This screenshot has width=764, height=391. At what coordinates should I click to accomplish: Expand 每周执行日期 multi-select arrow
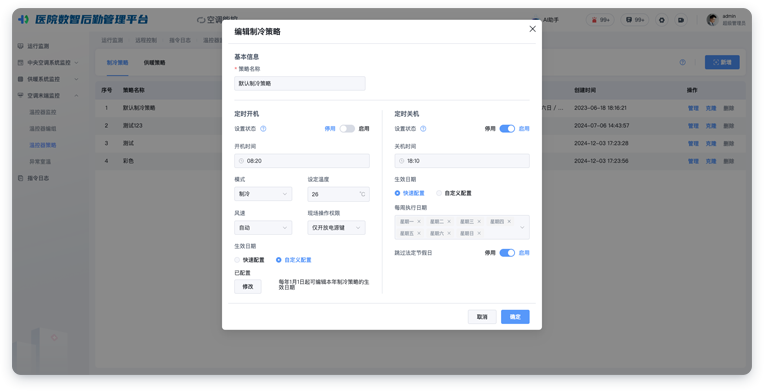522,227
